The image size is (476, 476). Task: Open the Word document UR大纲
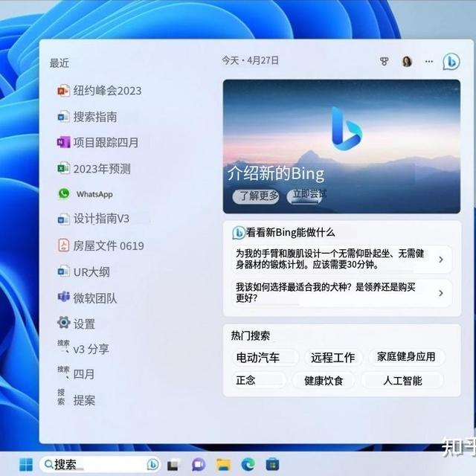pos(83,271)
